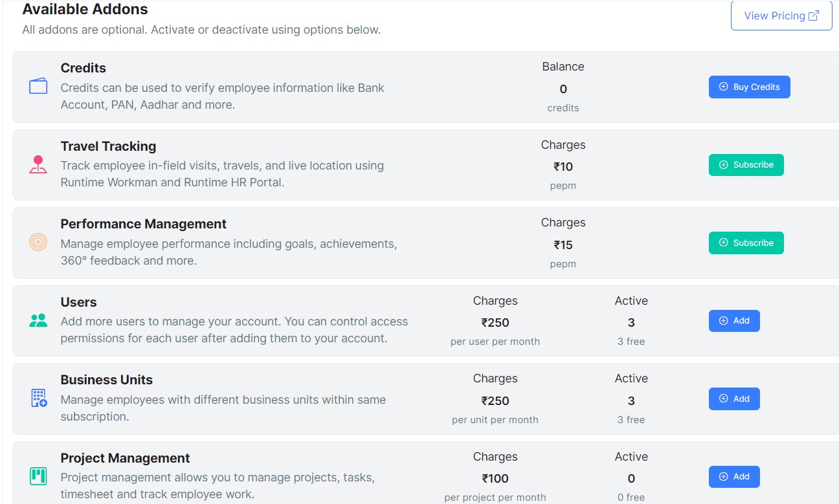
Task: Subscribe to the Performance Management addon
Action: point(746,243)
